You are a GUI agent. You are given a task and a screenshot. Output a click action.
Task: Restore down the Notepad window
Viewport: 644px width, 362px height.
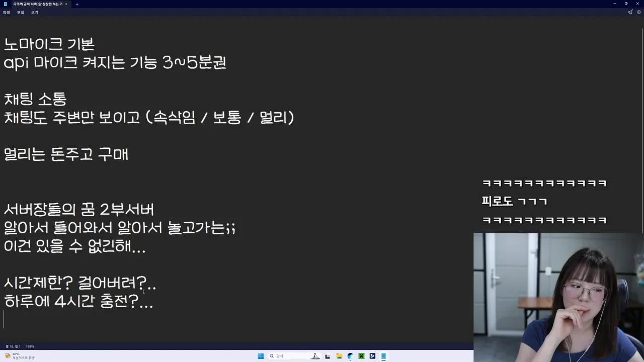626,4
